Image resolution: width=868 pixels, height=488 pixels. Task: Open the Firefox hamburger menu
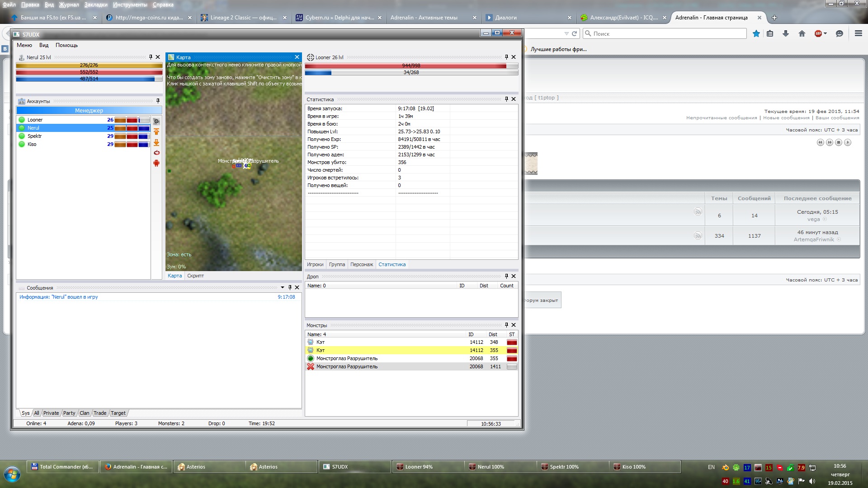(858, 33)
